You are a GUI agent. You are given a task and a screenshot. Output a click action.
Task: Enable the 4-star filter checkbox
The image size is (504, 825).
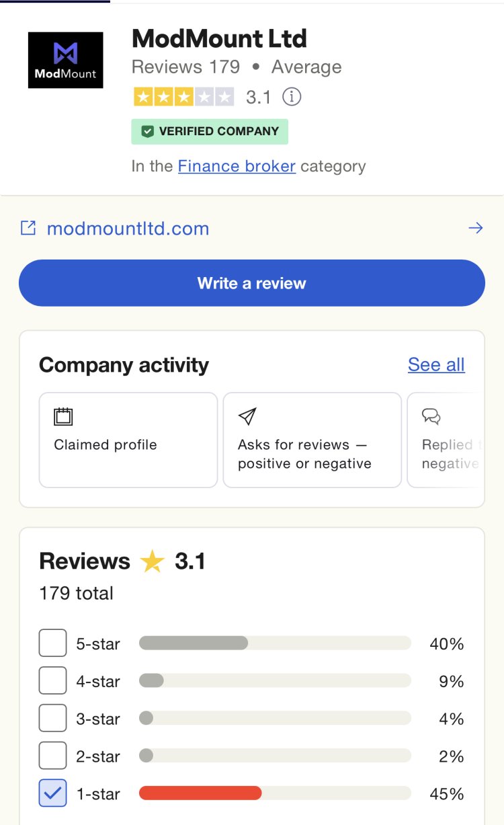tap(53, 681)
